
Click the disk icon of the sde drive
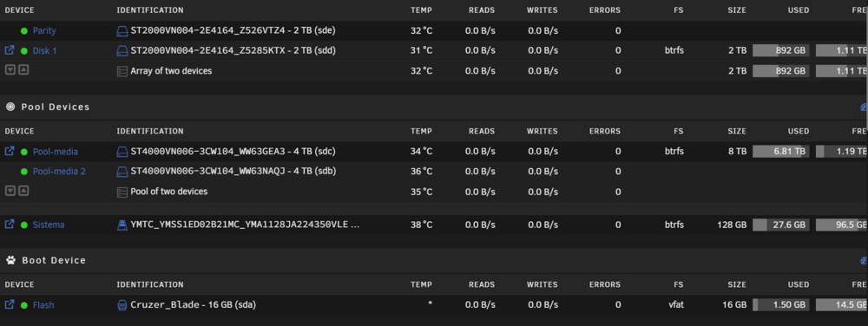pyautogui.click(x=122, y=31)
